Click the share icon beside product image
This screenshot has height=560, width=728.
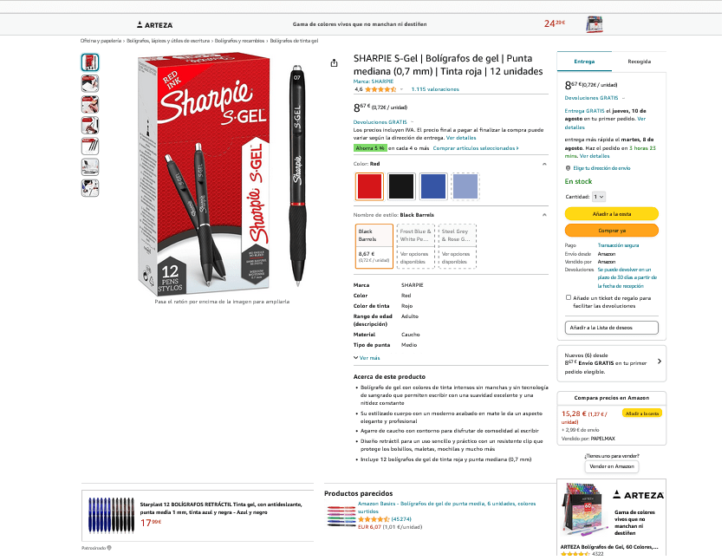point(334,63)
